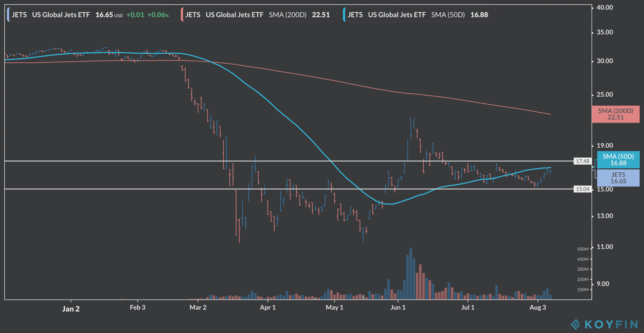The image size is (644, 333).
Task: Click the 300M volume axis value
Action: (x=583, y=269)
